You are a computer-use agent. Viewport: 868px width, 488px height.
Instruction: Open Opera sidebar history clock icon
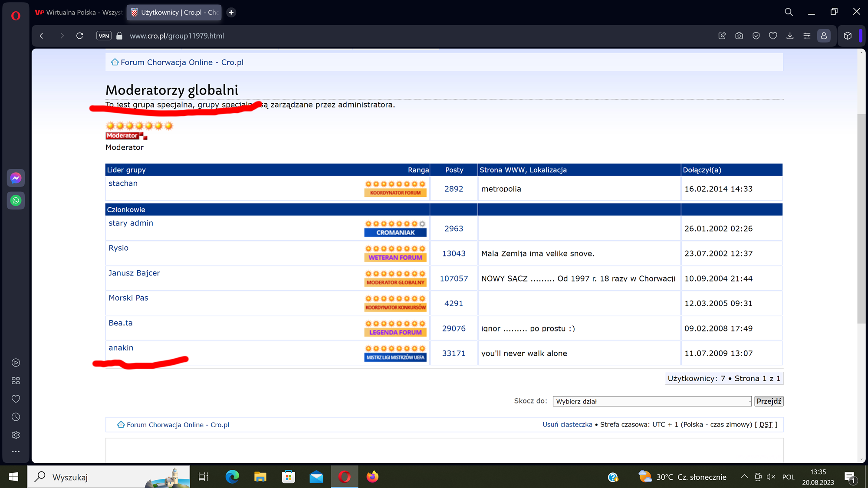[x=16, y=417]
